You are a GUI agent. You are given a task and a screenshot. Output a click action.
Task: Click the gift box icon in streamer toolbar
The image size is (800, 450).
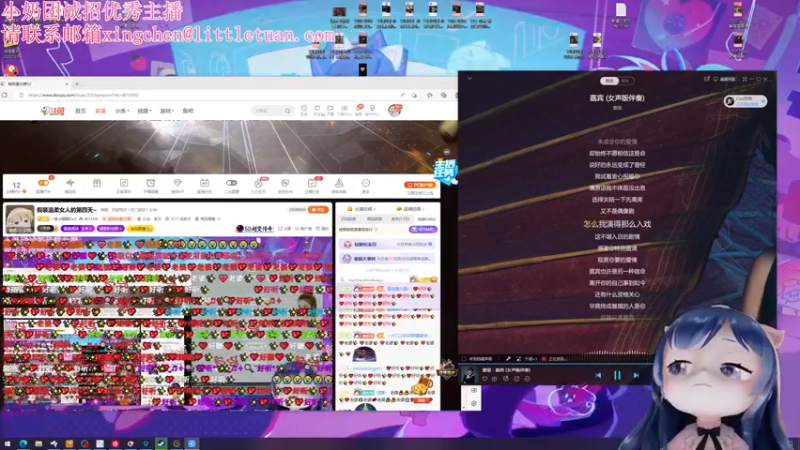(97, 183)
